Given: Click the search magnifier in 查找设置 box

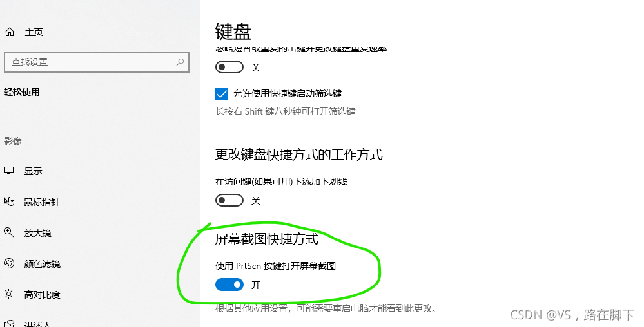Looking at the screenshot, I should click(x=179, y=62).
